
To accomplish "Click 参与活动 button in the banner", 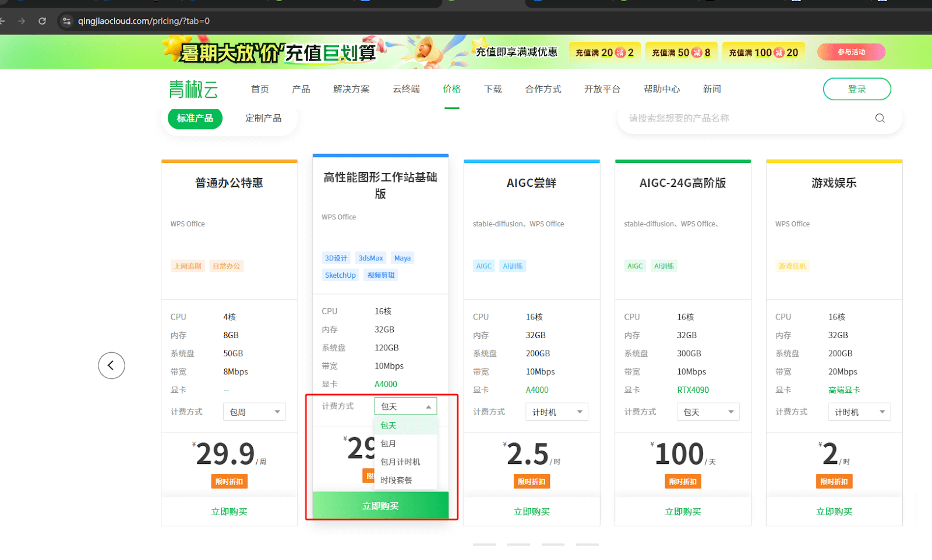I will coord(851,52).
